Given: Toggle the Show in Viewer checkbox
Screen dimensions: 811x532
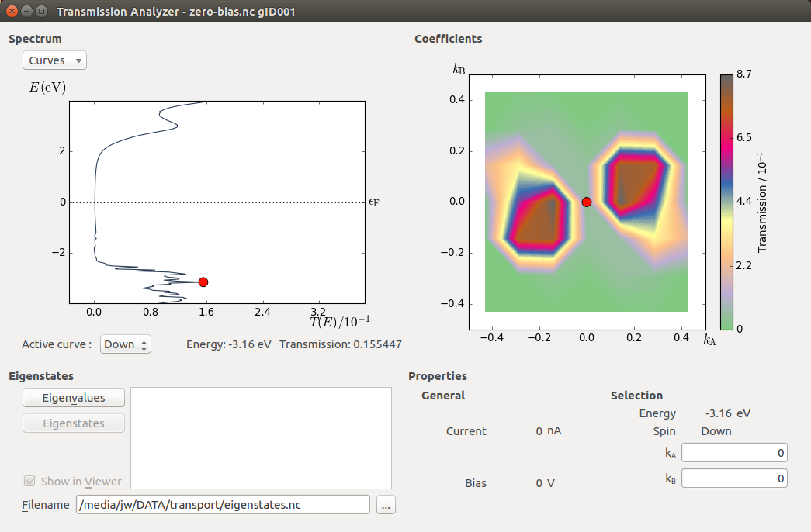Looking at the screenshot, I should coord(30,482).
